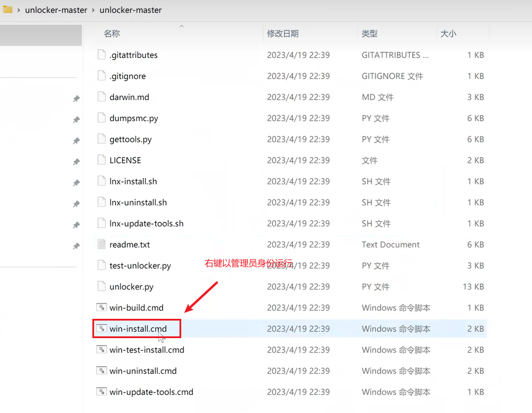Click the gettools.py file icon
Image resolution: width=532 pixels, height=413 pixels.
(101, 139)
